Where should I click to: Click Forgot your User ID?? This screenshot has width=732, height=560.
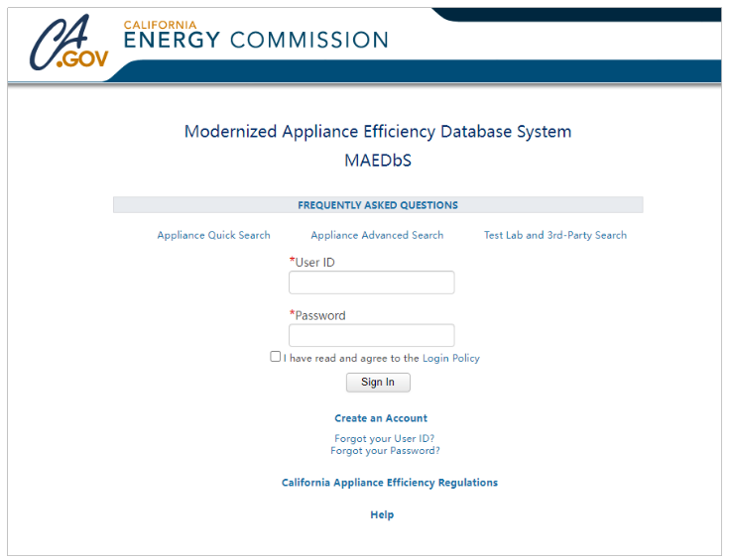385,439
